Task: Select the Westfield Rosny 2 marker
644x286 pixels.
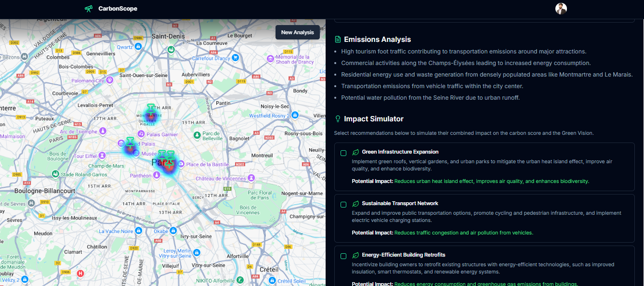Action: click(x=295, y=115)
